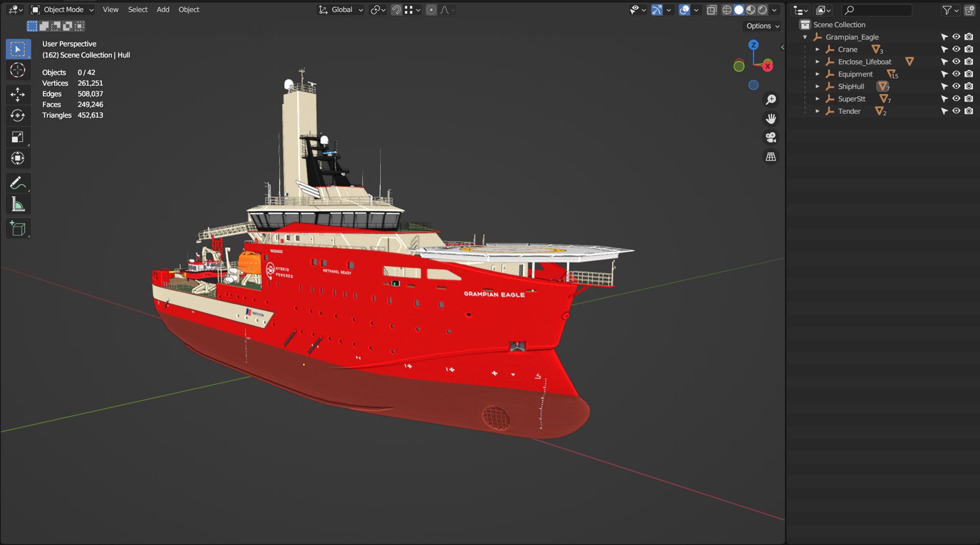Open the Add menu

(163, 10)
